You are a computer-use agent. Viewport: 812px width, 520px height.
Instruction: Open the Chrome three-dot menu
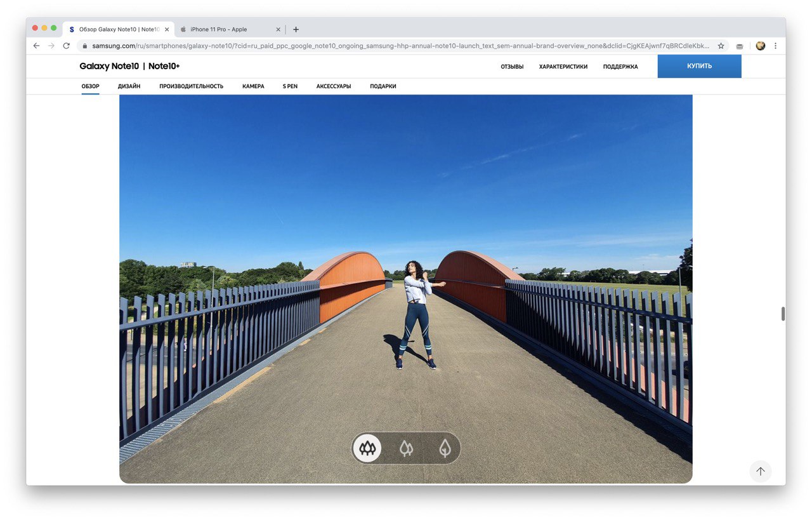pyautogui.click(x=775, y=46)
